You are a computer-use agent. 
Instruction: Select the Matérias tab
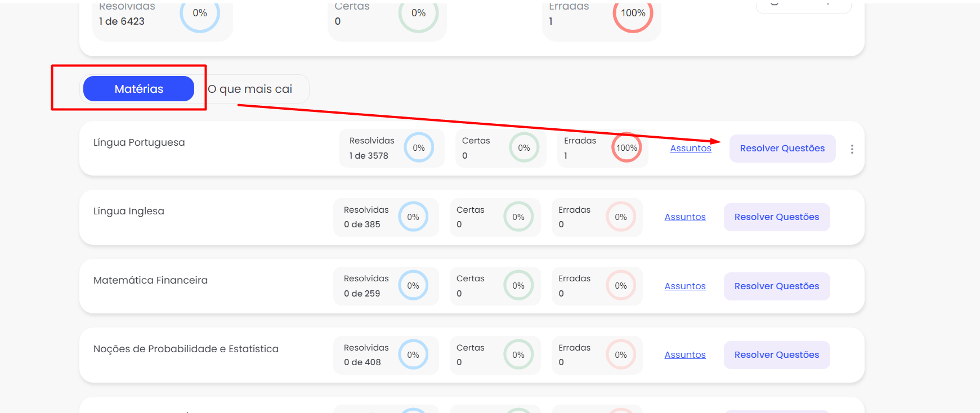138,89
